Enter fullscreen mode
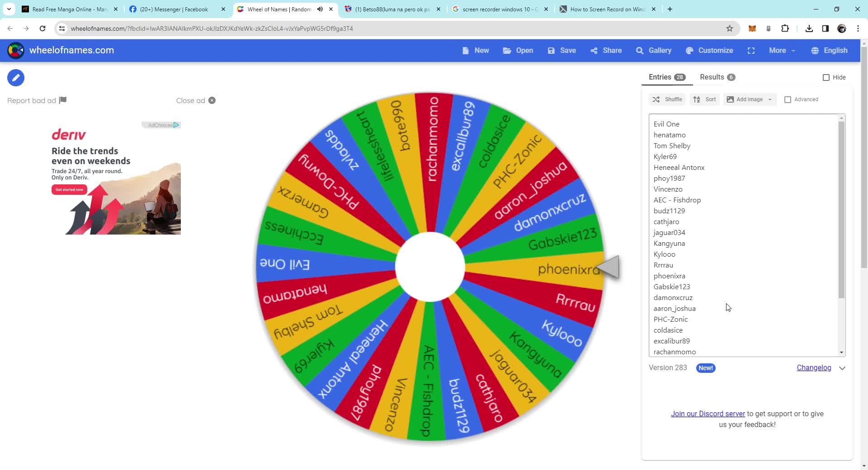The width and height of the screenshot is (868, 470). tap(751, 50)
